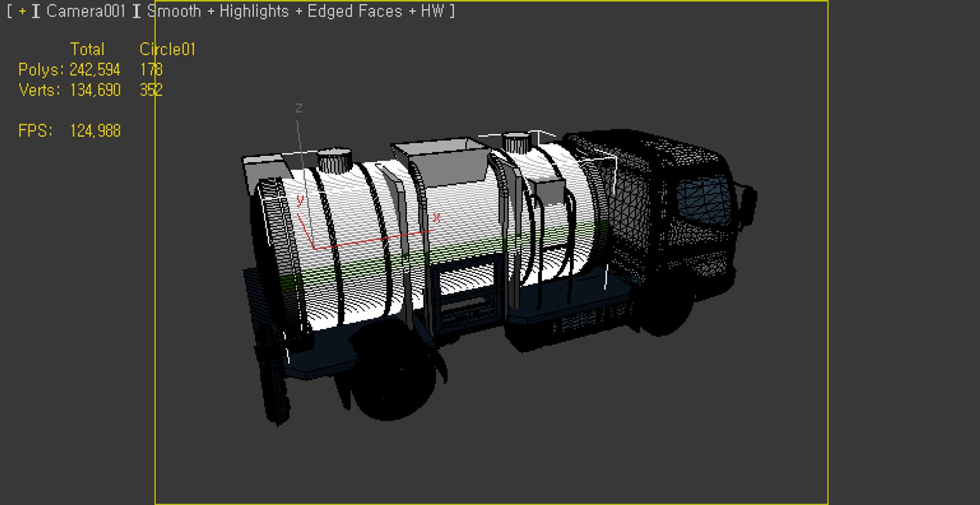This screenshot has height=505, width=980.
Task: Click the "Verts:" statistics label
Action: 39,90
